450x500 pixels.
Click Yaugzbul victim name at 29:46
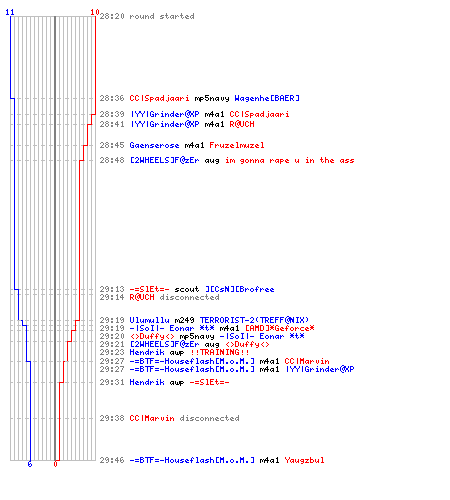(x=304, y=460)
